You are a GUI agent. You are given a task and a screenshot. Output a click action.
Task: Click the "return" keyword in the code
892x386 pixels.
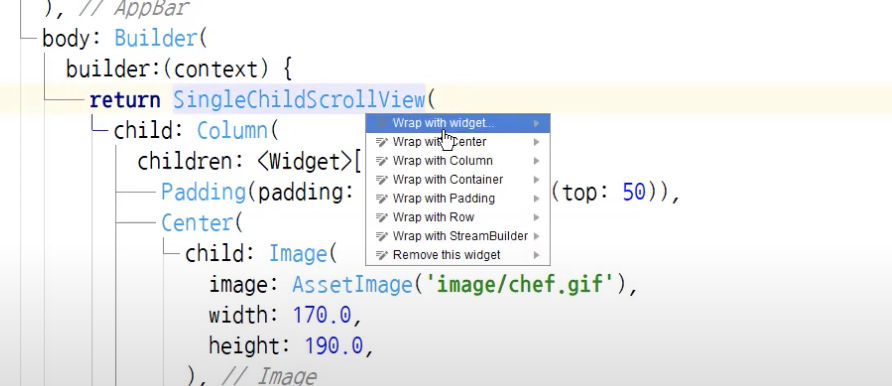[125, 100]
